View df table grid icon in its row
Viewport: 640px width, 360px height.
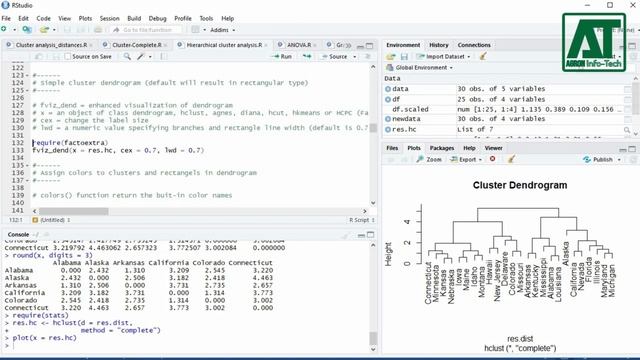pos(627,99)
